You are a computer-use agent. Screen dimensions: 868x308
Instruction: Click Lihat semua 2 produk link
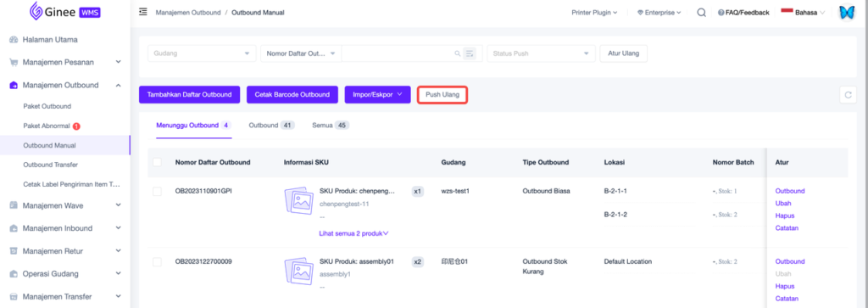353,233
